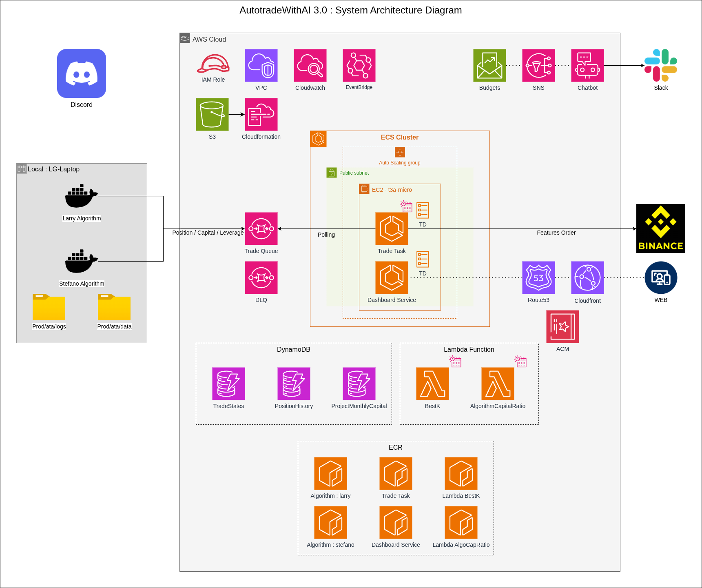Select the Trade Queue icon
The height and width of the screenshot is (588, 702).
pyautogui.click(x=261, y=229)
